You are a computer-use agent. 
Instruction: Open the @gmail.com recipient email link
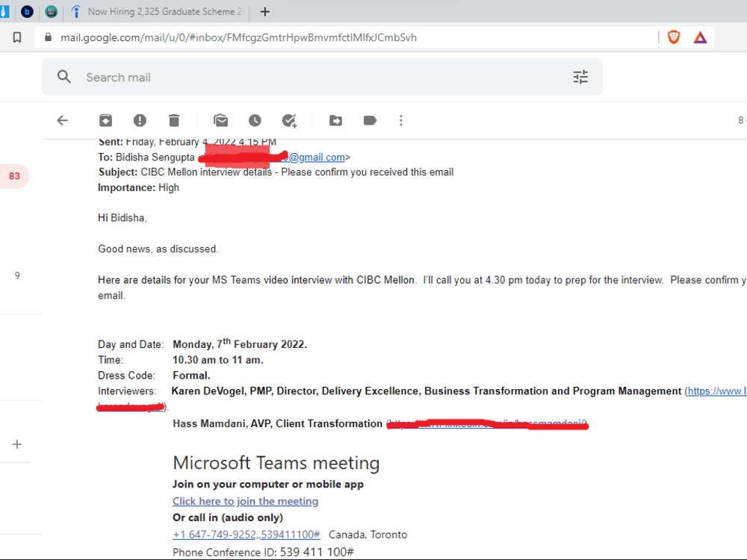(x=316, y=157)
